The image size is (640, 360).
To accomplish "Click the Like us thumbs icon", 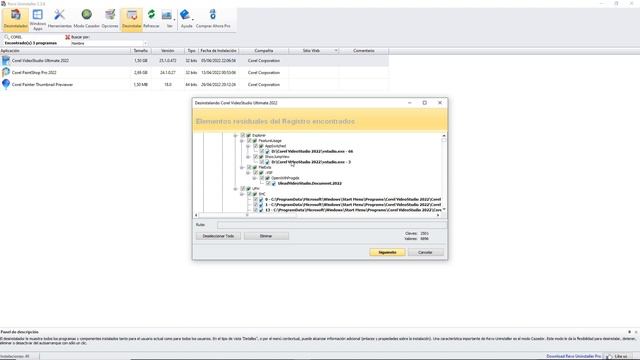I will (609, 356).
